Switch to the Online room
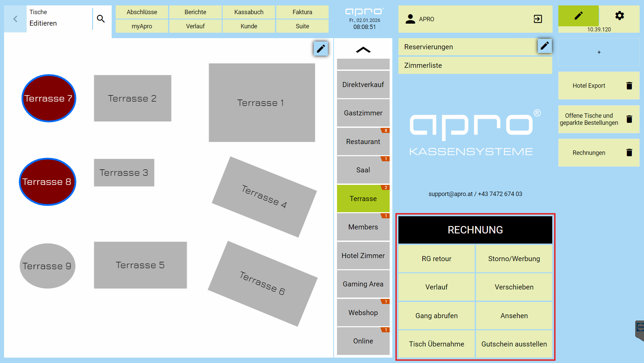Viewport: 644px width, 363px height. click(363, 341)
